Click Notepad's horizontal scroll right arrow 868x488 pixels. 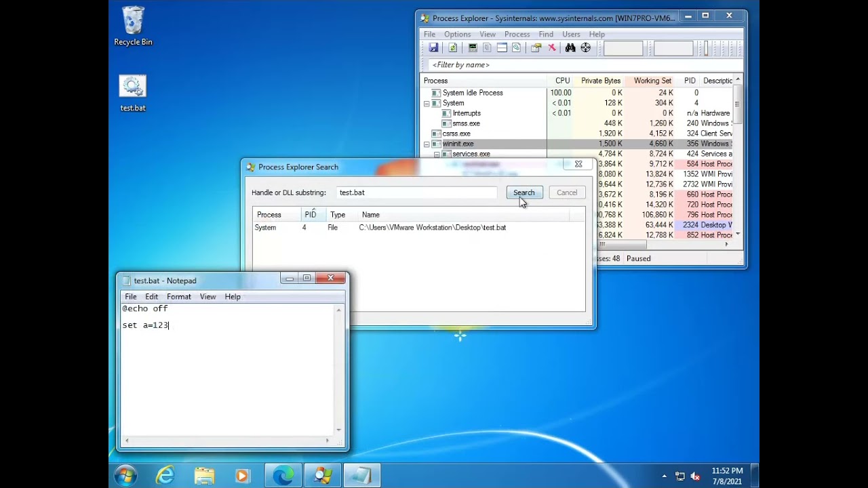click(328, 441)
